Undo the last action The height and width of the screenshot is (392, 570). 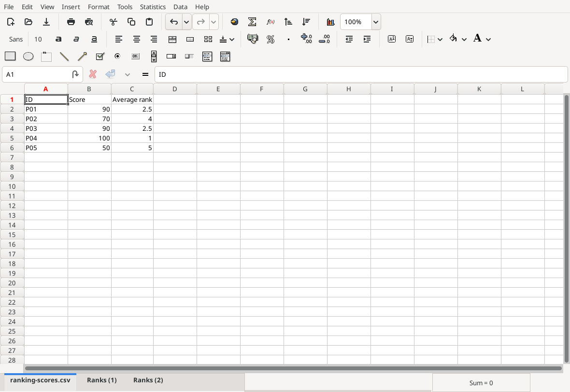point(174,22)
